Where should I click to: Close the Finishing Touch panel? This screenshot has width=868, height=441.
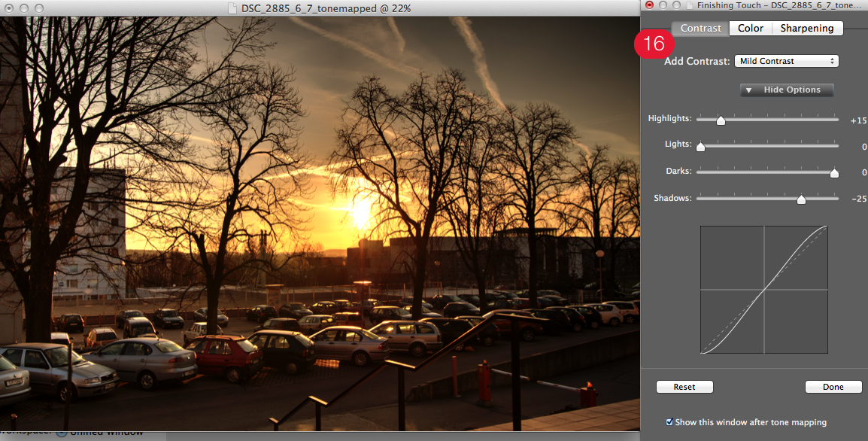(650, 5)
